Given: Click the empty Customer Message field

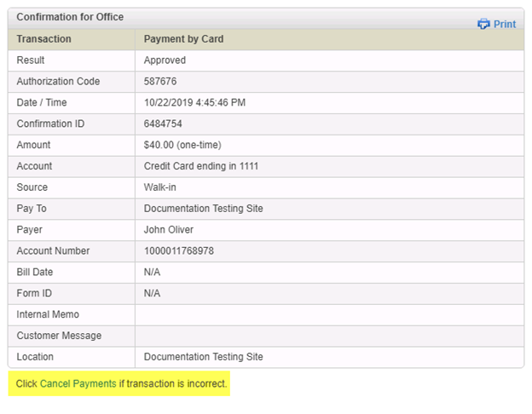Looking at the screenshot, I should [x=328, y=336].
